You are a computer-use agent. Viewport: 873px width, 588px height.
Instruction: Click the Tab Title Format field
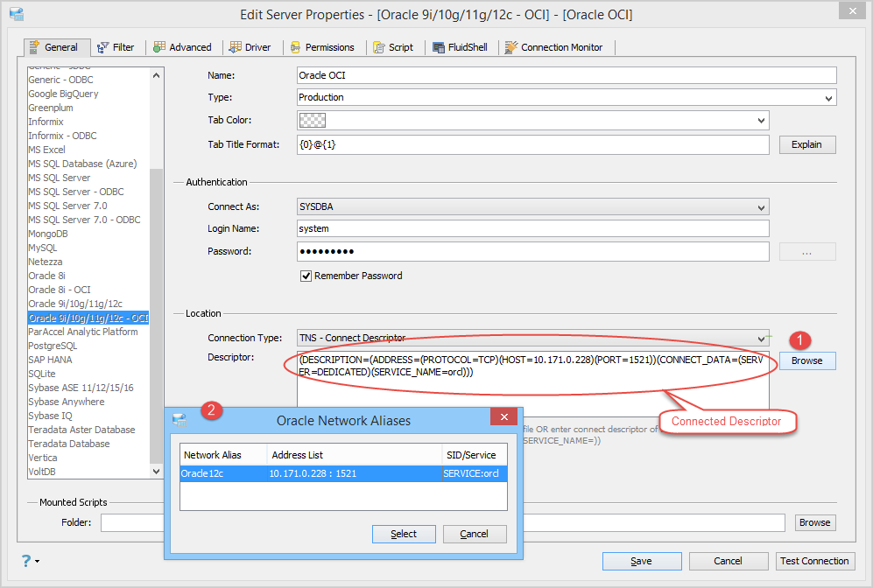[x=533, y=144]
